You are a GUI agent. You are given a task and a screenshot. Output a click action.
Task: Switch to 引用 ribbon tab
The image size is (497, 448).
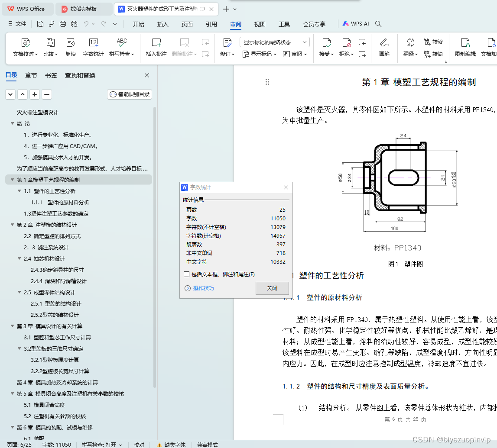tap(211, 24)
